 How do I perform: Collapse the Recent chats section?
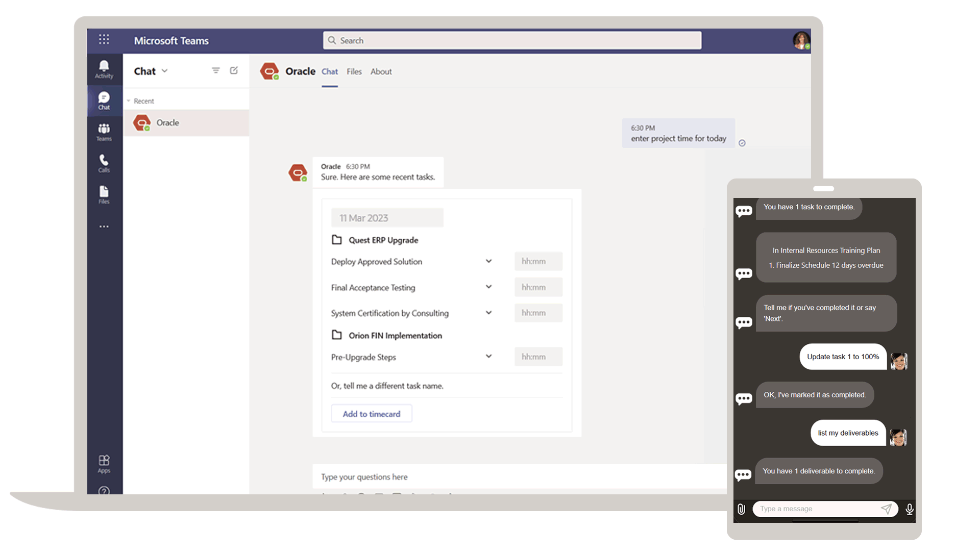pos(129,101)
